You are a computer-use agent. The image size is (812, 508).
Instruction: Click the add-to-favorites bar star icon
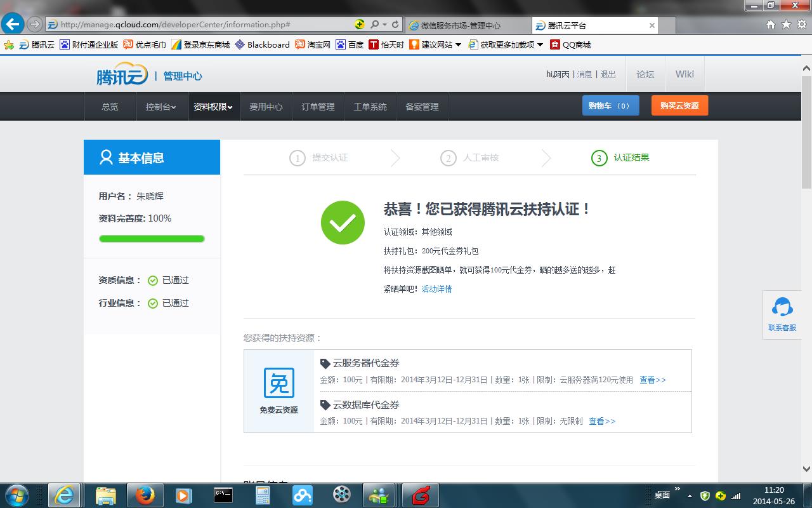coord(9,44)
